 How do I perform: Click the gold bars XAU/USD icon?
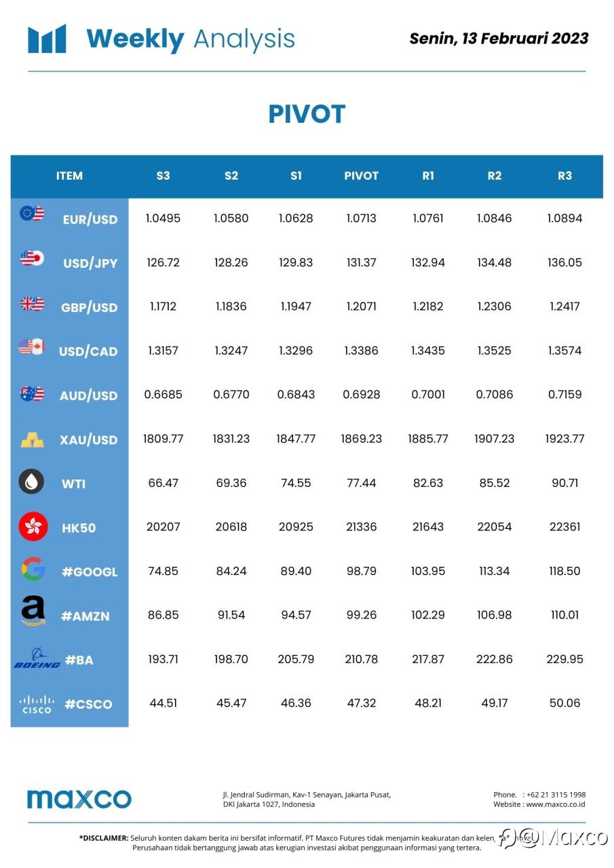pyautogui.click(x=32, y=439)
